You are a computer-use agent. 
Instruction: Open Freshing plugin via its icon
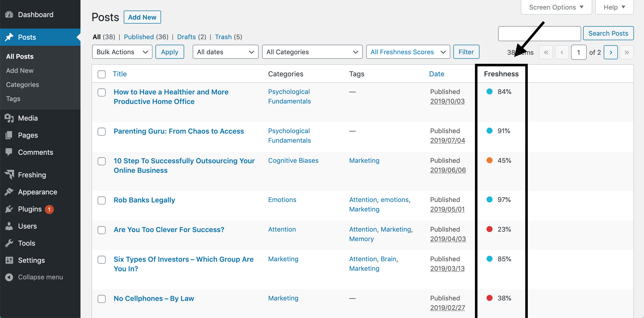10,175
